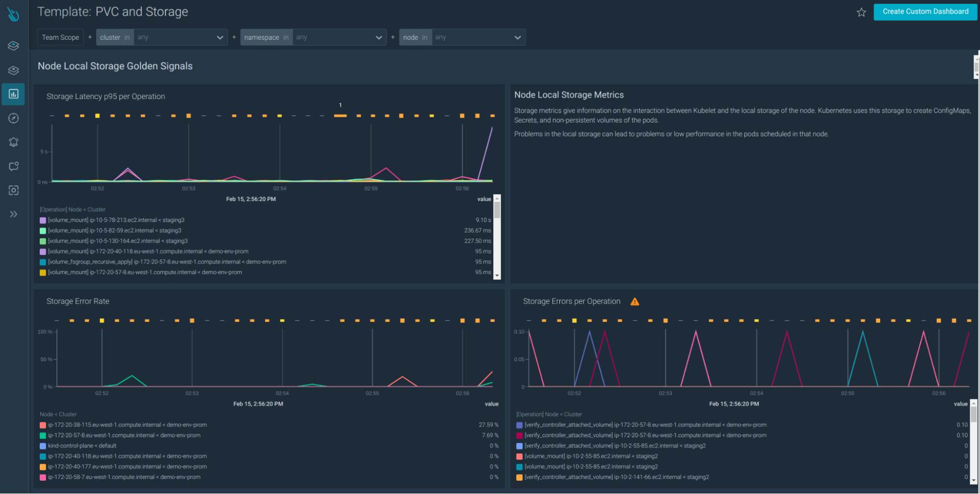Image resolution: width=980 pixels, height=494 pixels.
Task: Click the Sysdig logo at top left
Action: click(13, 14)
